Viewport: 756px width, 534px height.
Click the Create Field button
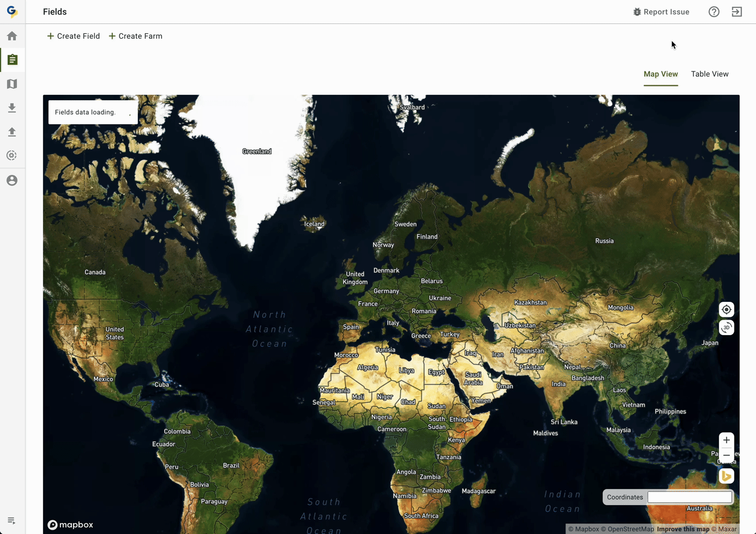point(74,36)
